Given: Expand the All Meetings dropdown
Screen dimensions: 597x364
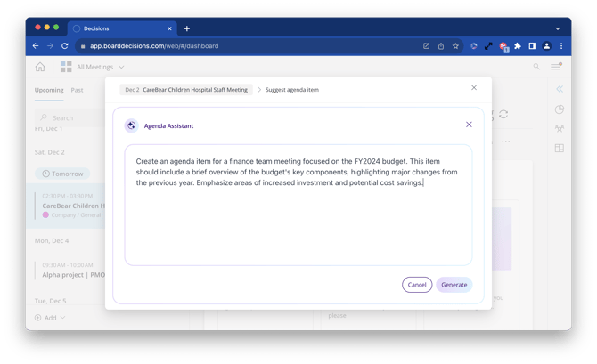Looking at the screenshot, I should (x=121, y=67).
